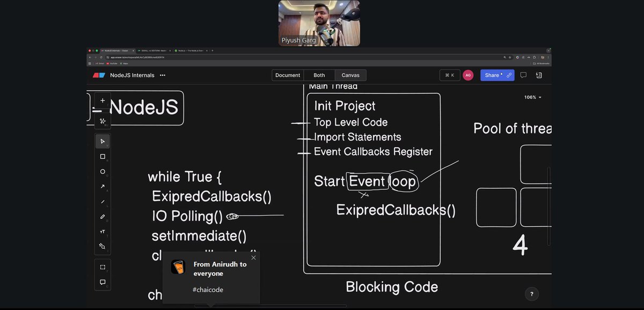This screenshot has height=310, width=644.
Task: Click the #chaicode chat message text
Action: coord(208,290)
